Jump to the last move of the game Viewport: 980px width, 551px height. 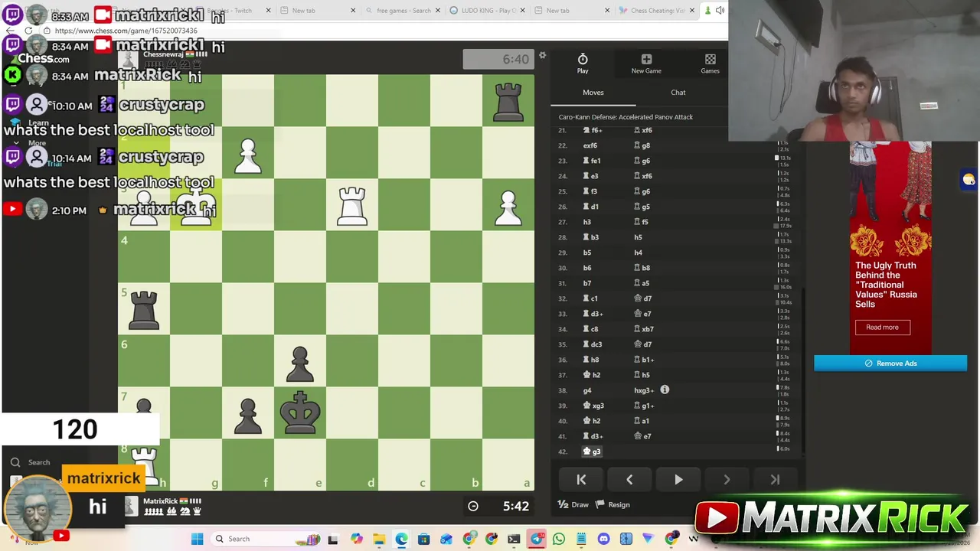click(775, 480)
